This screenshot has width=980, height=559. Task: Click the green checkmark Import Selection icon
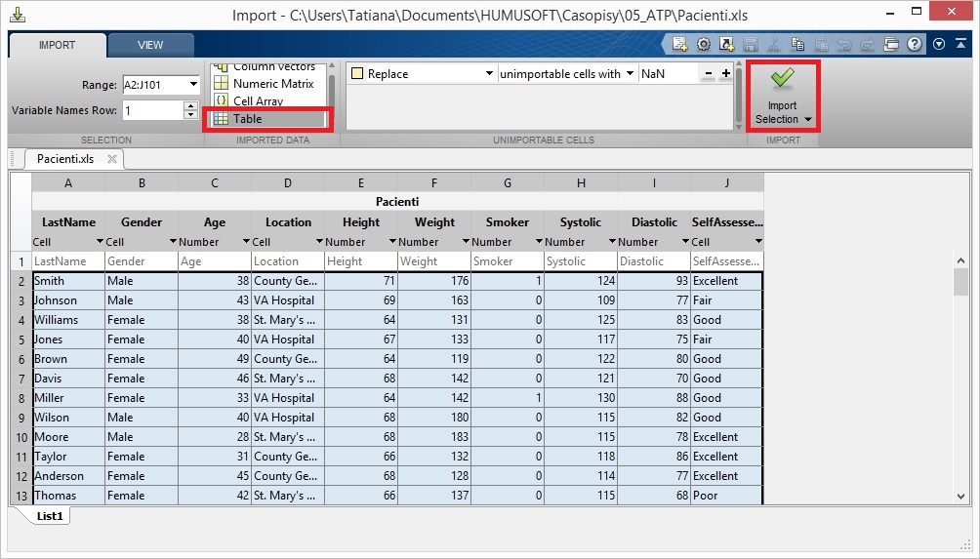(782, 78)
